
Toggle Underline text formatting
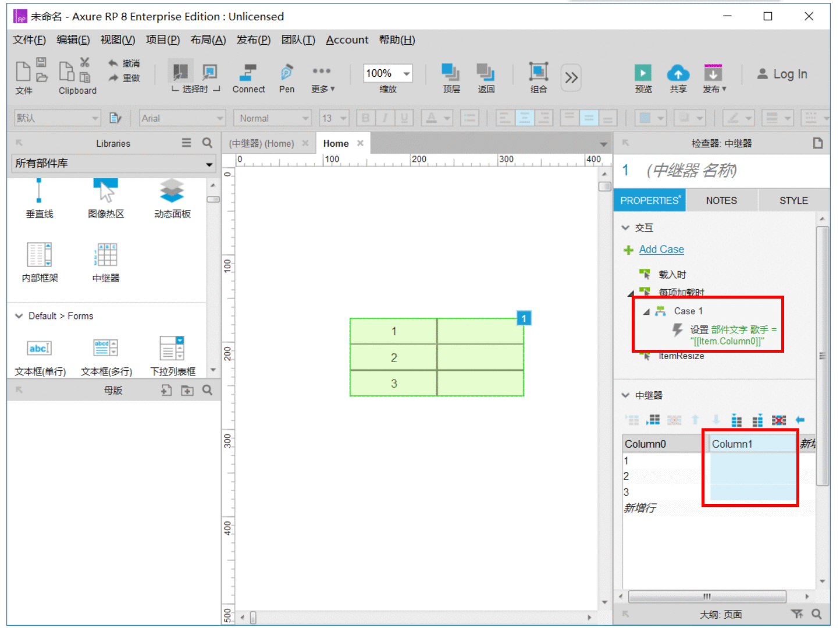tap(404, 118)
